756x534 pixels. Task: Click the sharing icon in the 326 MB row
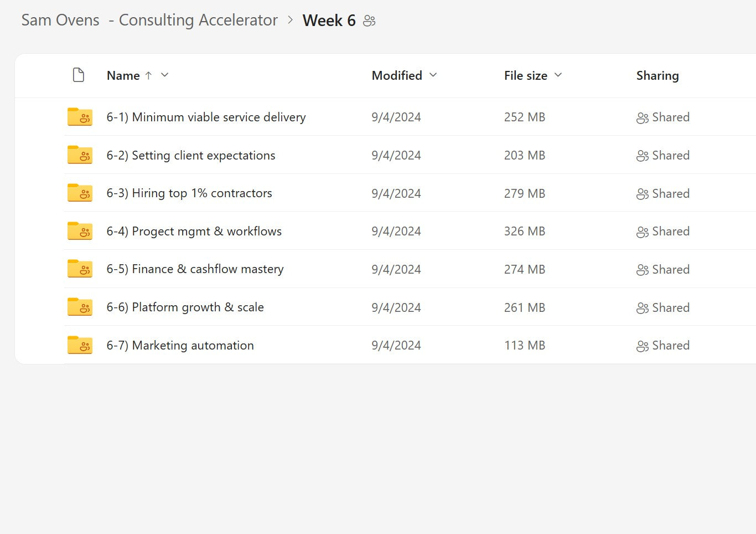click(x=643, y=232)
